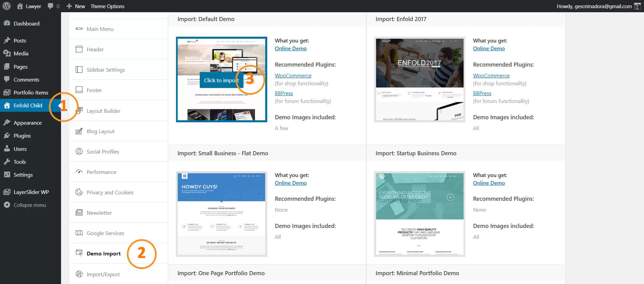Viewport: 644px width, 284px height.
Task: Click the user avatar in top bar
Action: (637, 6)
